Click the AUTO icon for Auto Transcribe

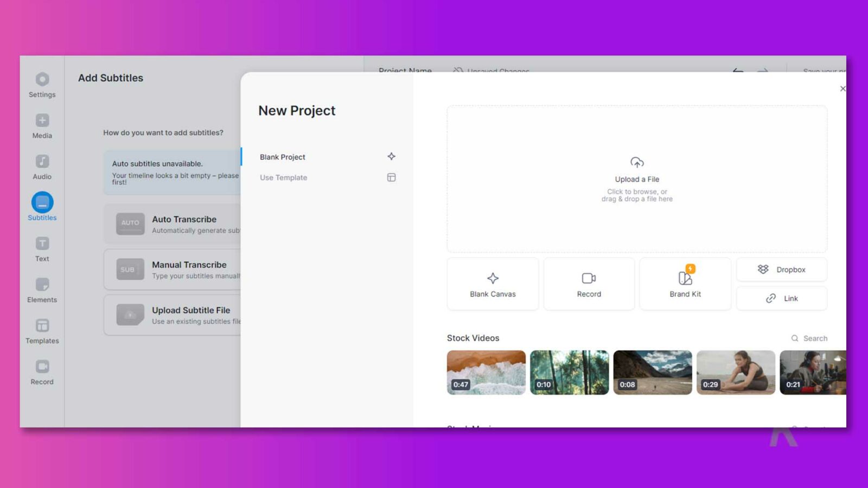point(130,223)
